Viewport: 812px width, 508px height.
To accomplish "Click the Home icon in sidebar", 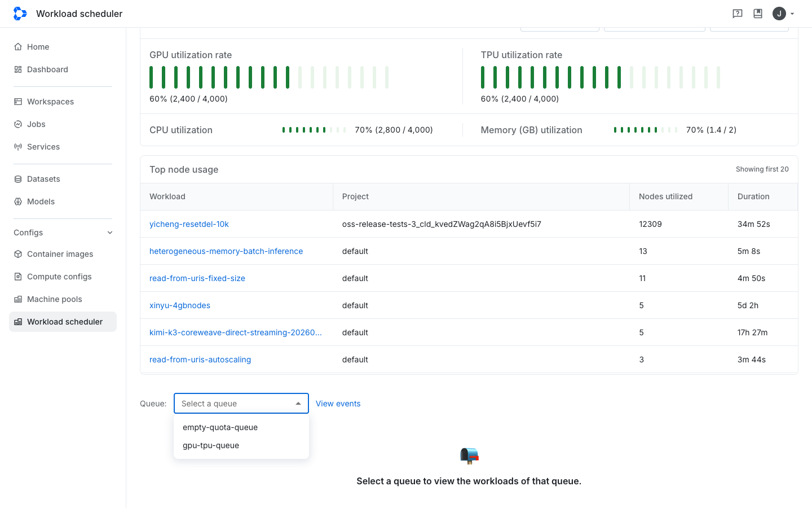I will (x=18, y=47).
